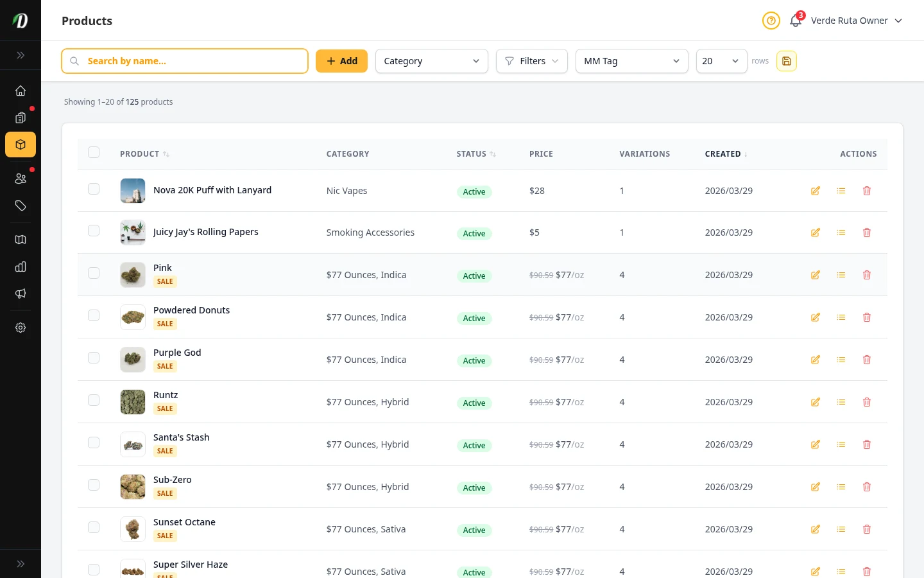
Task: Delete Runtz using the trash icon
Action: [x=867, y=401]
